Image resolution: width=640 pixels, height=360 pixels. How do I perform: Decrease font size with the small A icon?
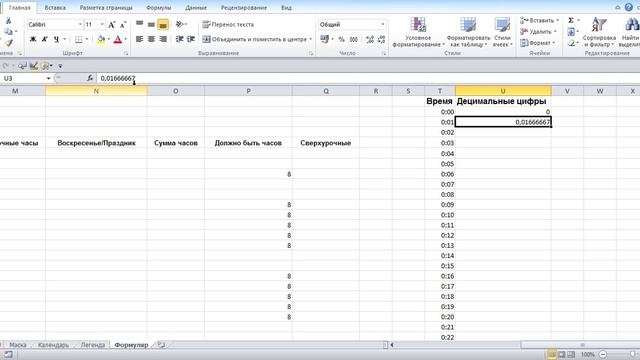pos(122,25)
